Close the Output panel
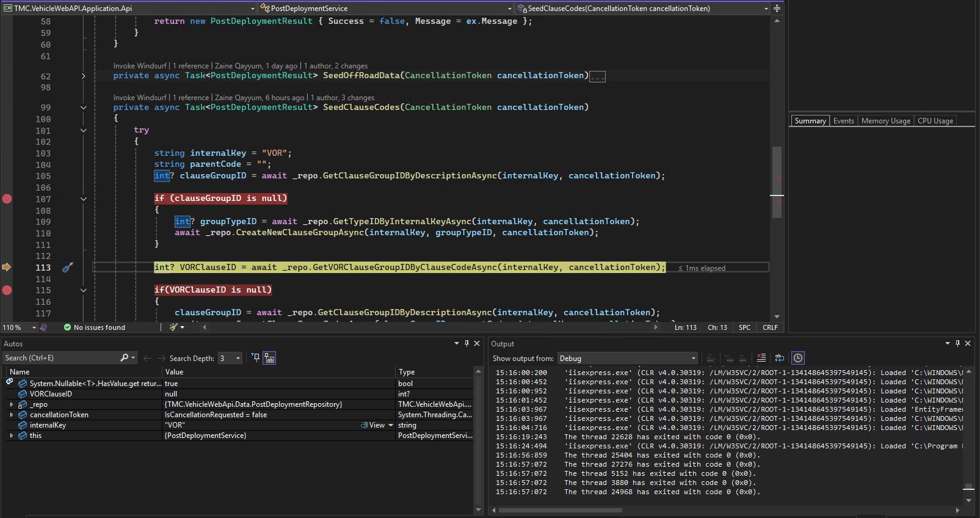 click(x=968, y=343)
